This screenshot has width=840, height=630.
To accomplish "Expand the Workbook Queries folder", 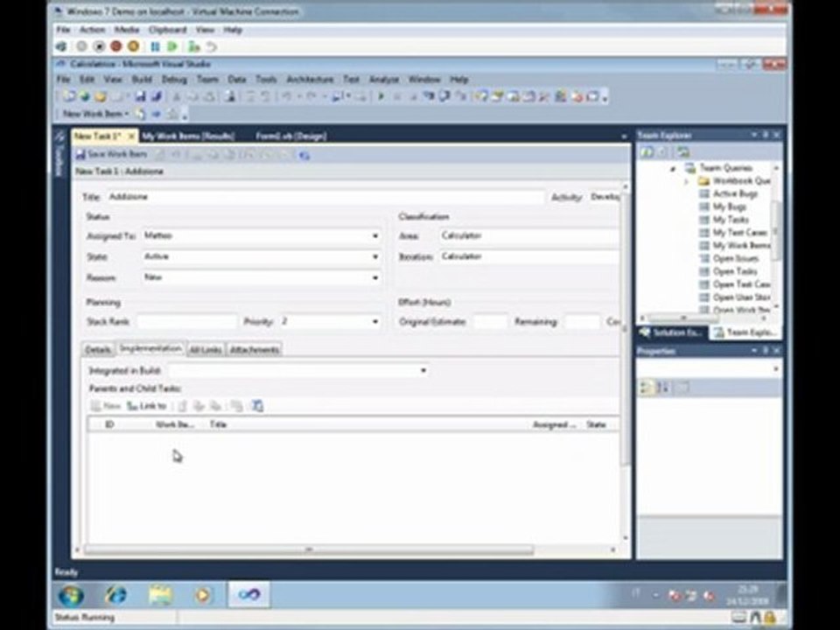I will (686, 182).
